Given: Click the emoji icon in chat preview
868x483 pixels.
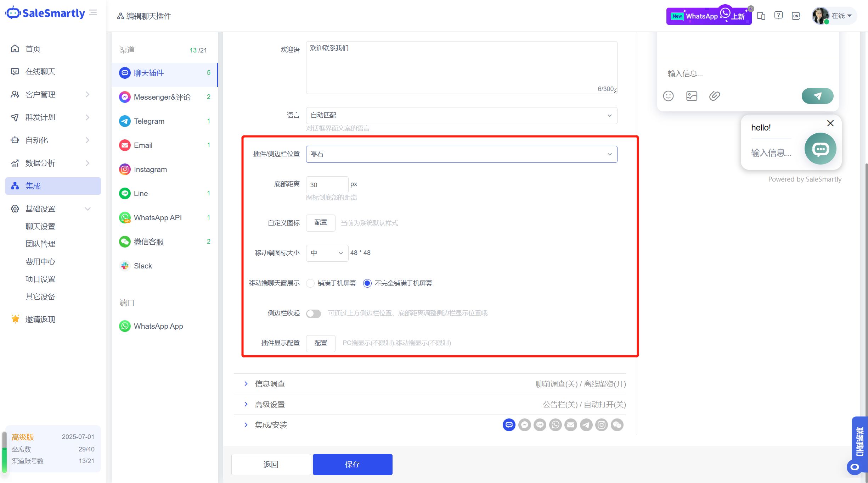Looking at the screenshot, I should (668, 96).
